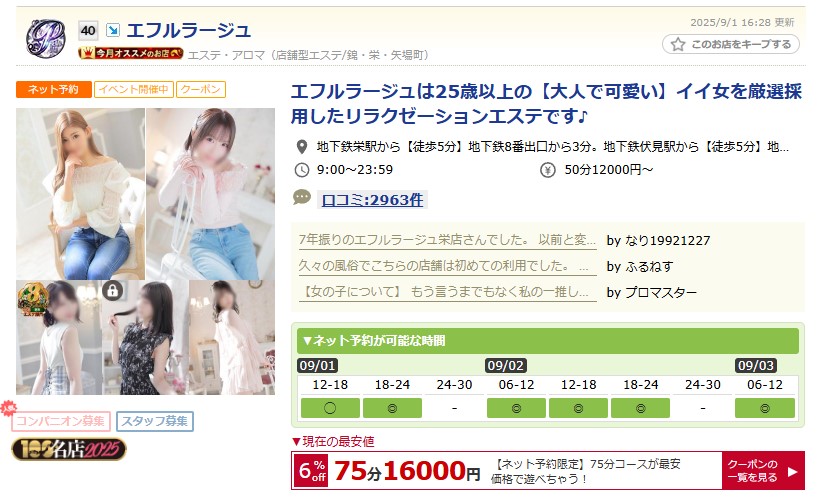Select the クーポン tag
The height and width of the screenshot is (500, 818).
[201, 89]
